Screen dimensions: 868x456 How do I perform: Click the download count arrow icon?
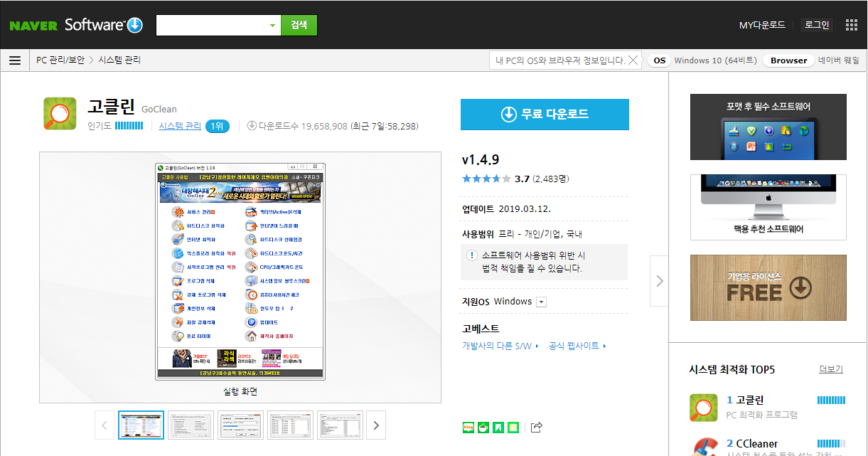click(252, 126)
